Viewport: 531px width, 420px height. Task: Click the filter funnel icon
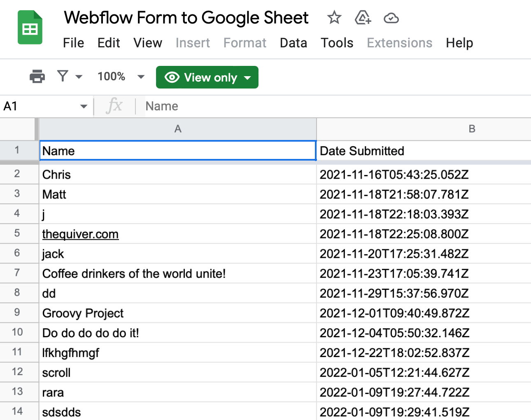tap(63, 76)
